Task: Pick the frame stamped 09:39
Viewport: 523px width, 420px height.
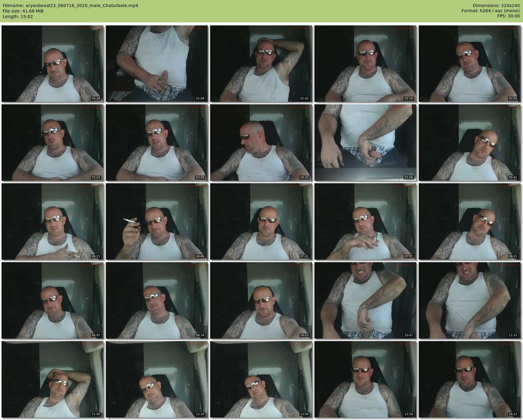Action: pos(157,300)
